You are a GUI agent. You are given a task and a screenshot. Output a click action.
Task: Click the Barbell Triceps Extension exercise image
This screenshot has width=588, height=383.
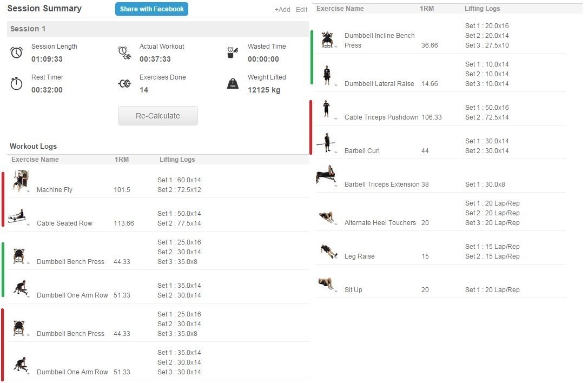coord(326,176)
